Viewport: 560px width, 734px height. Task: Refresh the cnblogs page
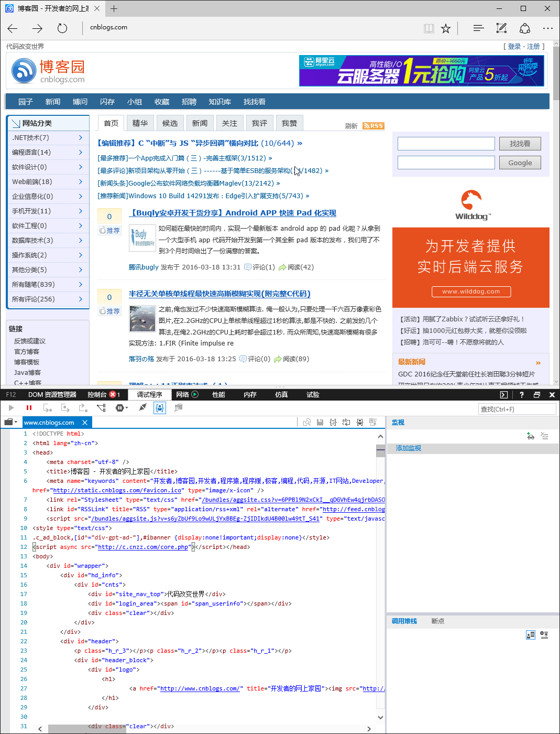[x=62, y=28]
